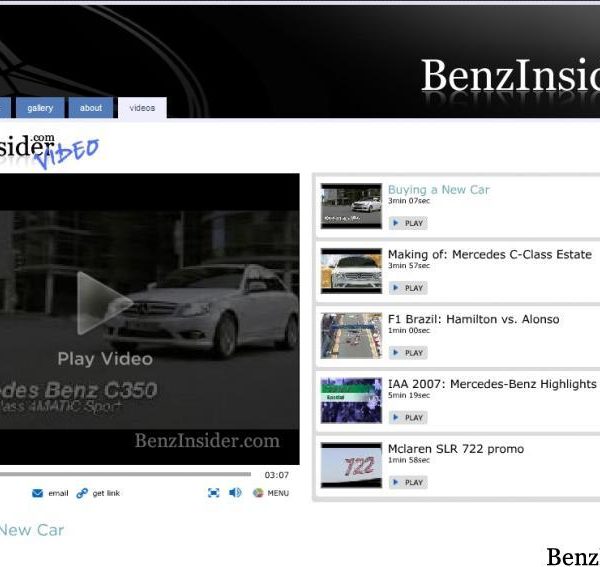This screenshot has width=600, height=567.
Task: Click the BenzInsider header logo text
Action: coord(510,75)
